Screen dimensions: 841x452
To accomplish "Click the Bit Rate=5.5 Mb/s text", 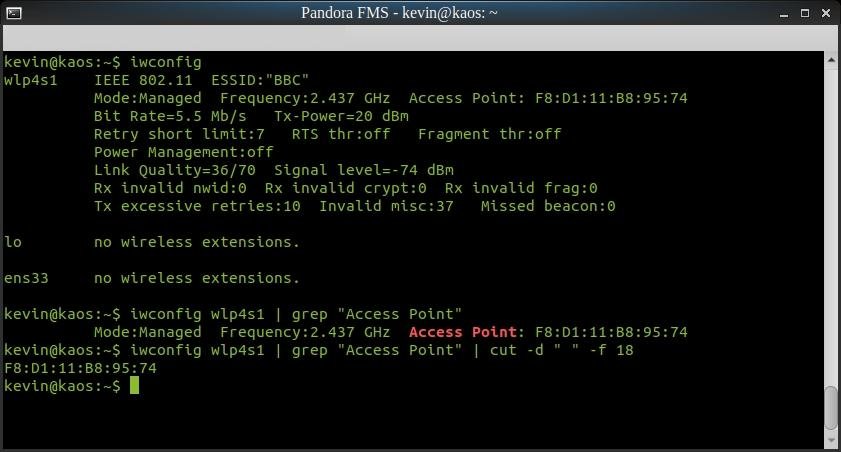I will coord(170,116).
